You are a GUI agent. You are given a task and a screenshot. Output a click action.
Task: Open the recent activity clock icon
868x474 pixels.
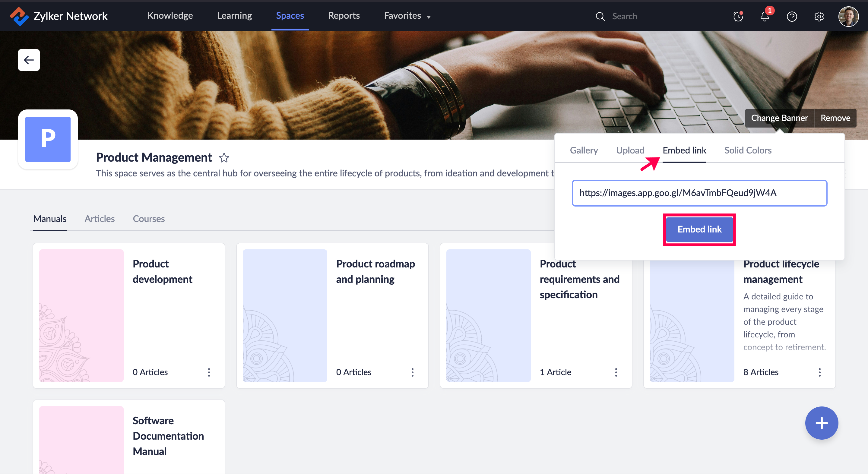pyautogui.click(x=738, y=16)
